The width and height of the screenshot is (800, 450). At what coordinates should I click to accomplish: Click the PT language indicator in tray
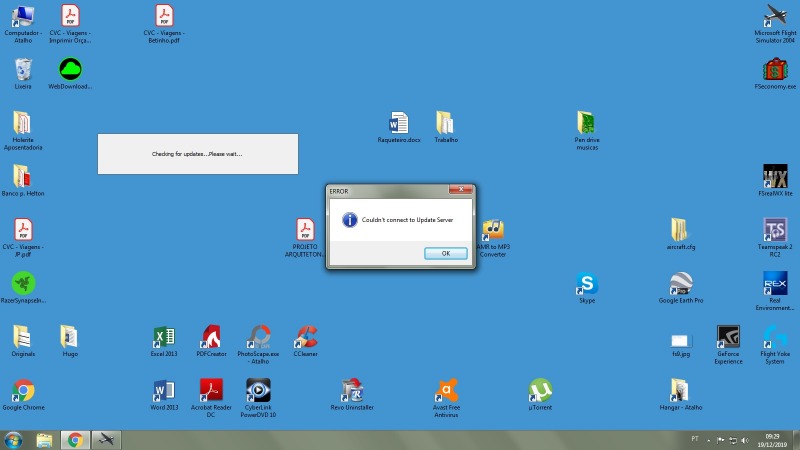[695, 439]
